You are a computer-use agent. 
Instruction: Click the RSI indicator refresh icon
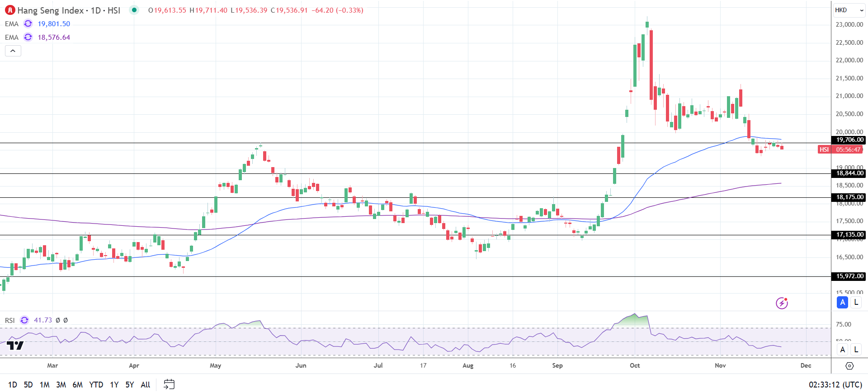[24, 320]
